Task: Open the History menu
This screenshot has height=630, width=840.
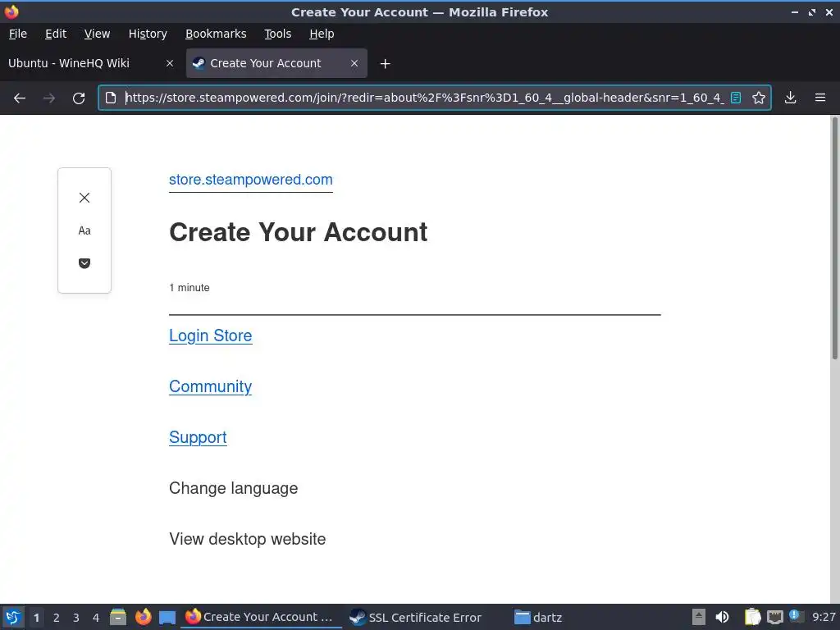Action: click(148, 34)
